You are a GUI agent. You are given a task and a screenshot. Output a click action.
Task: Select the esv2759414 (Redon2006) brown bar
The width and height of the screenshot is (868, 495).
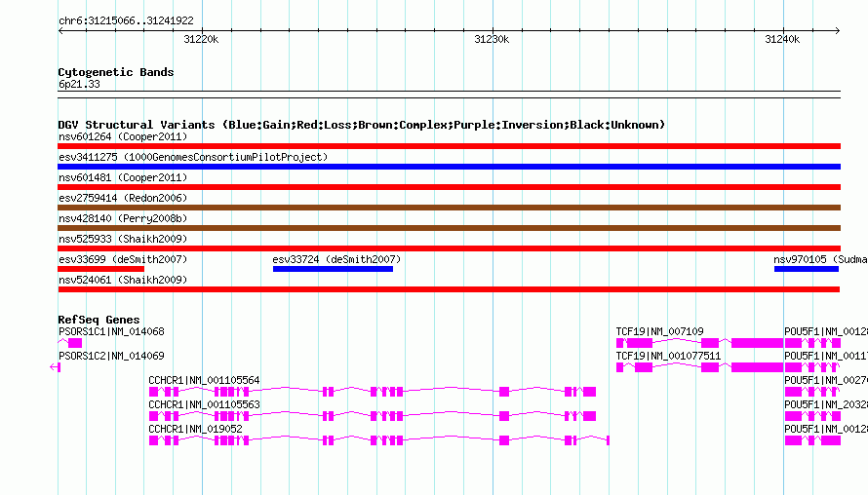coord(449,208)
